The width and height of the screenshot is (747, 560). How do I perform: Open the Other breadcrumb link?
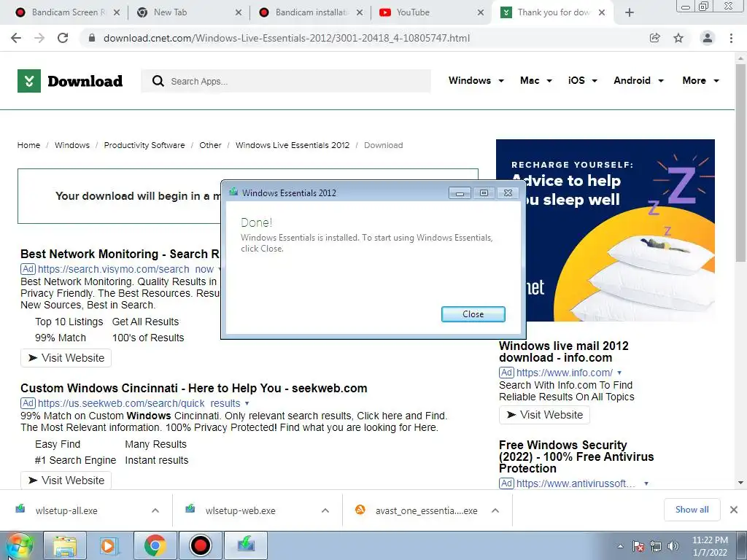(210, 145)
